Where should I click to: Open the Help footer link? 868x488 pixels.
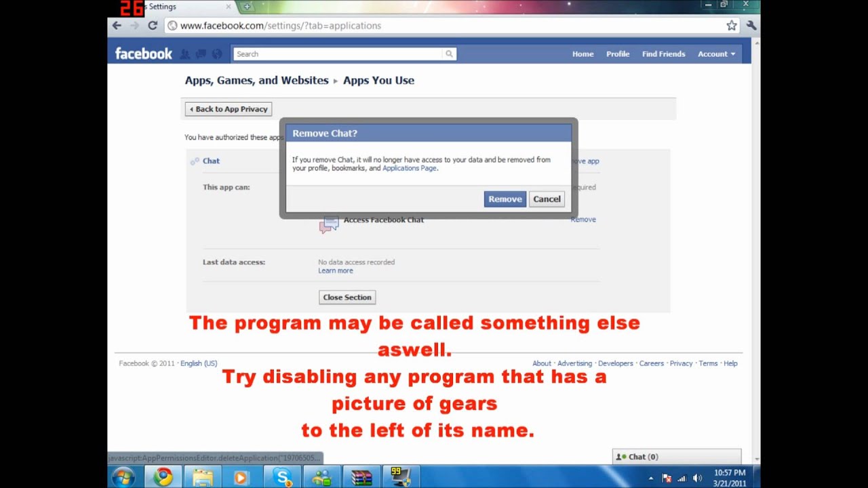pyautogui.click(x=730, y=363)
